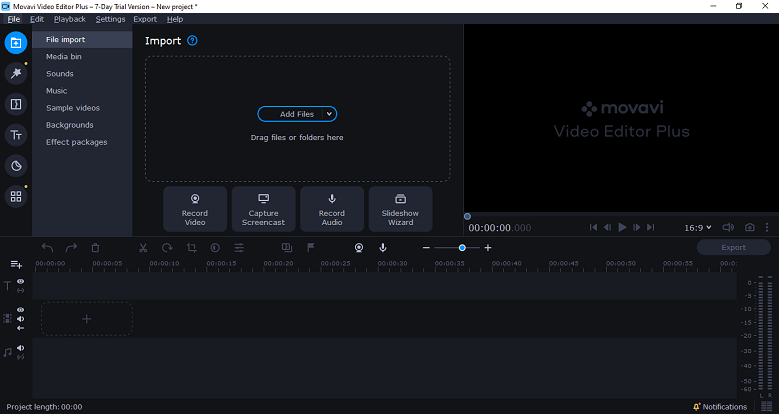The width and height of the screenshot is (779, 414).
Task: Launch the Slideshow Wizard
Action: point(400,209)
